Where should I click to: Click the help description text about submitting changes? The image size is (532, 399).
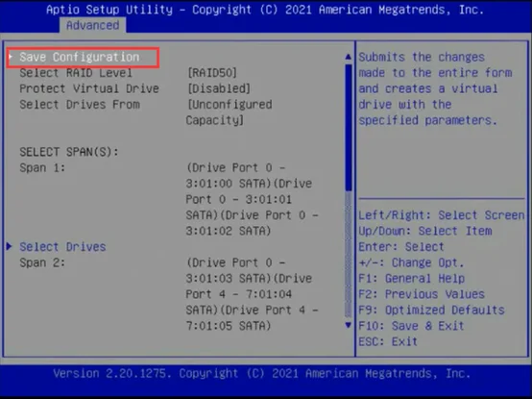point(435,88)
